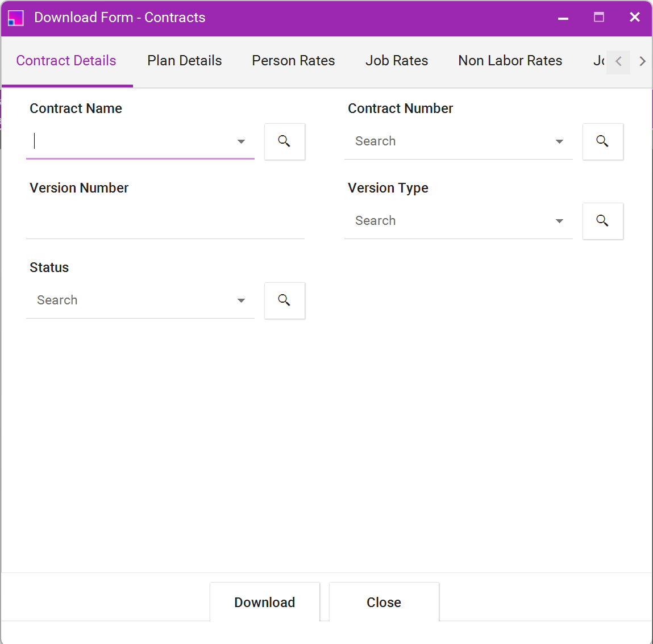Expand the Version Type dropdown arrow
The height and width of the screenshot is (644, 653).
(x=559, y=221)
